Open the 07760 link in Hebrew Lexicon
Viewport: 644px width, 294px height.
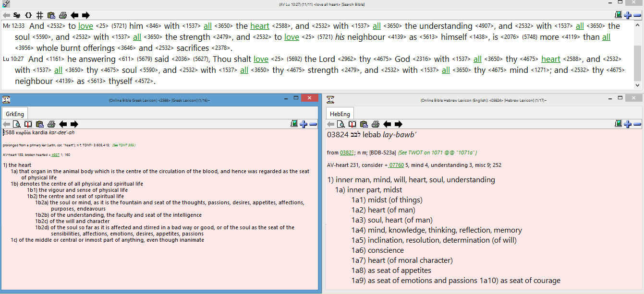coord(396,165)
